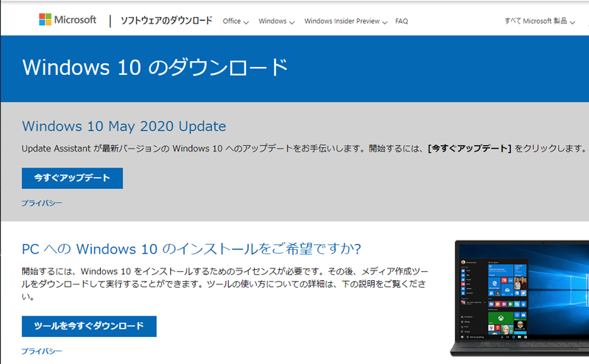This screenshot has width=589, height=364.
Task: Click ツールを今すぐダウンロード button
Action: coord(89,326)
